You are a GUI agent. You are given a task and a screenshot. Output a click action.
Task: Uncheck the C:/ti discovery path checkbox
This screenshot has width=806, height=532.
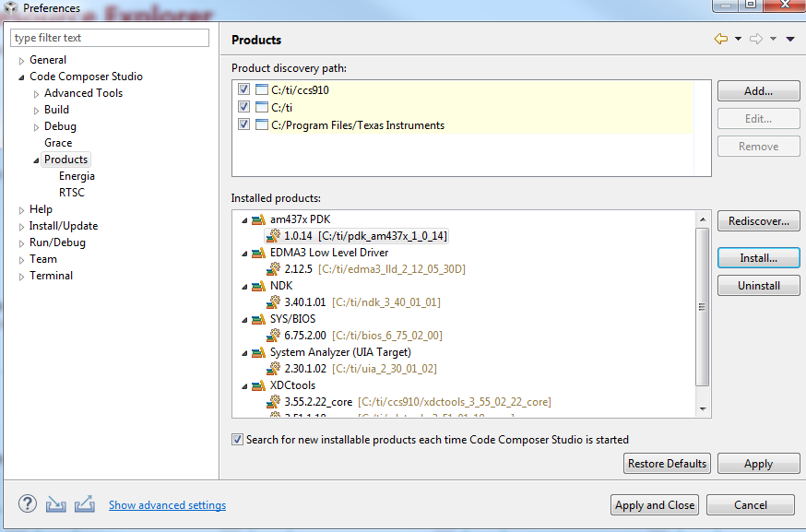pyautogui.click(x=243, y=107)
